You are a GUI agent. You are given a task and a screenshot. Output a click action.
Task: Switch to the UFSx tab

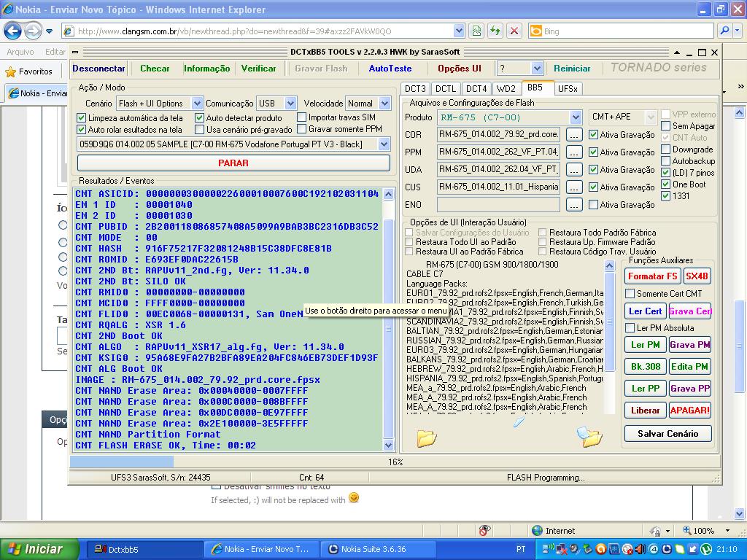pos(568,88)
